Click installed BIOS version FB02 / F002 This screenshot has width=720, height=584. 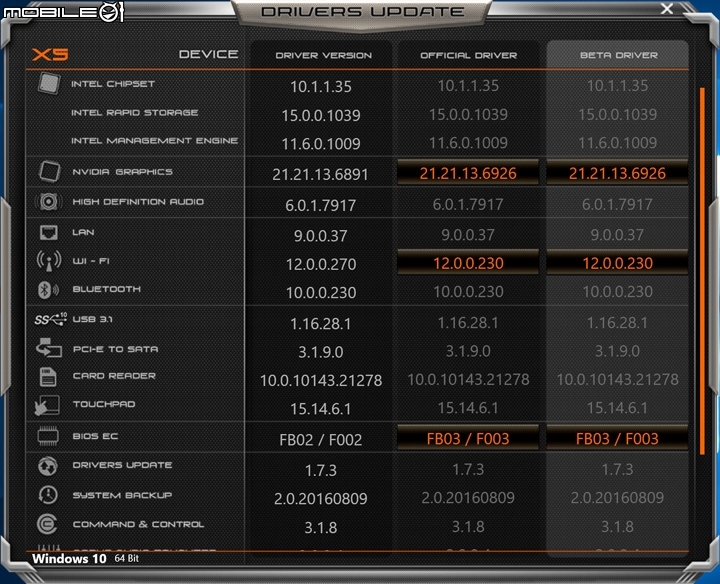point(321,440)
